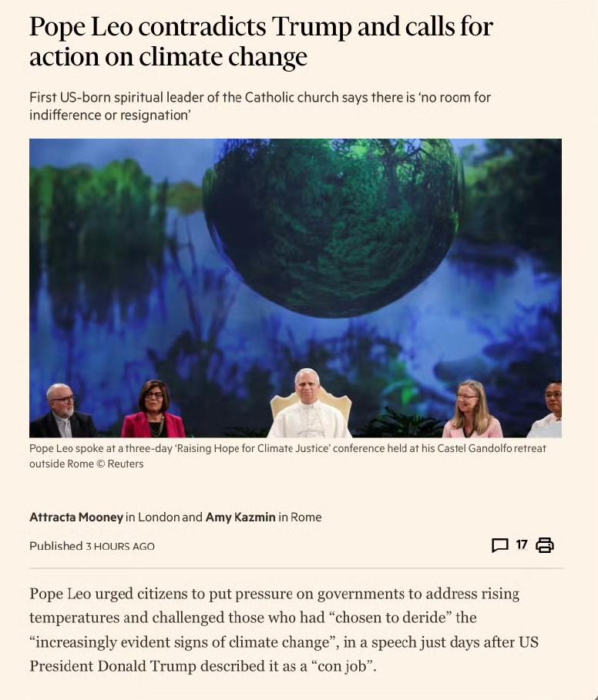Open author Attracta Mooney's profile link
The height and width of the screenshot is (700, 598).
[76, 517]
